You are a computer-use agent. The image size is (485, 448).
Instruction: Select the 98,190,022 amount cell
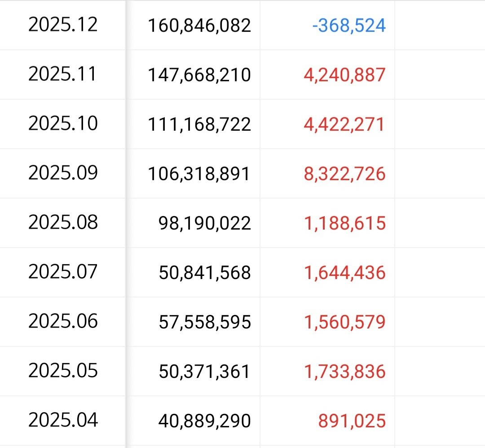pos(205,223)
